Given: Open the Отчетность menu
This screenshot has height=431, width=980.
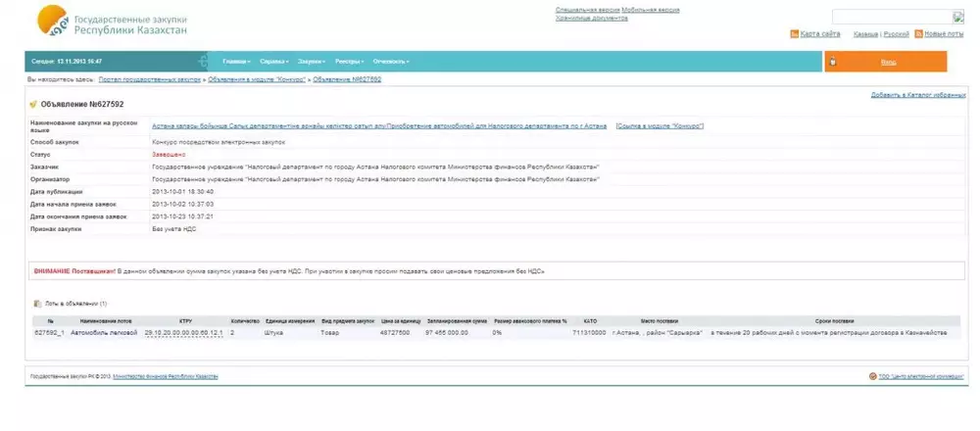Looking at the screenshot, I should (390, 62).
